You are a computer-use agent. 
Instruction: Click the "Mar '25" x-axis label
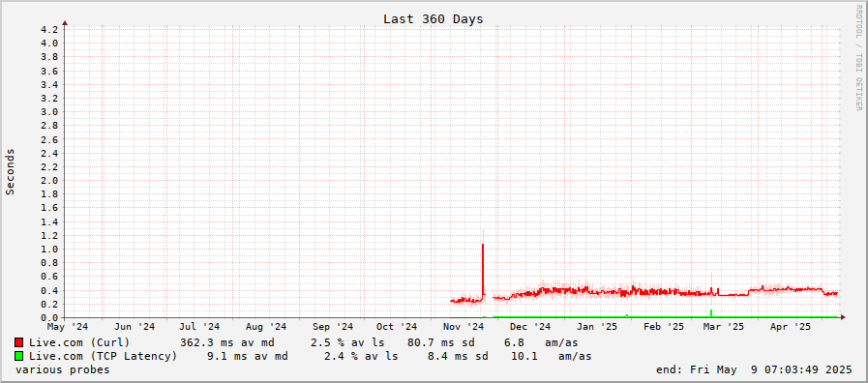(x=725, y=327)
